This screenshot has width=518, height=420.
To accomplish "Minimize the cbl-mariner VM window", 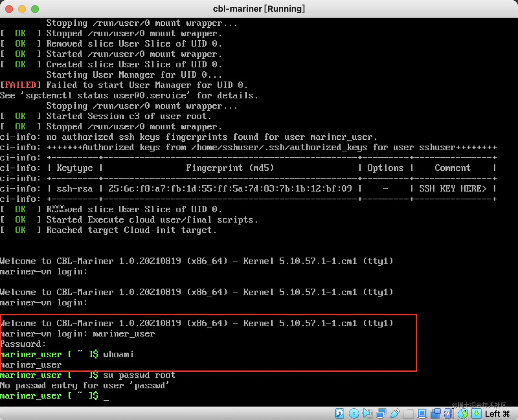I will pos(22,9).
